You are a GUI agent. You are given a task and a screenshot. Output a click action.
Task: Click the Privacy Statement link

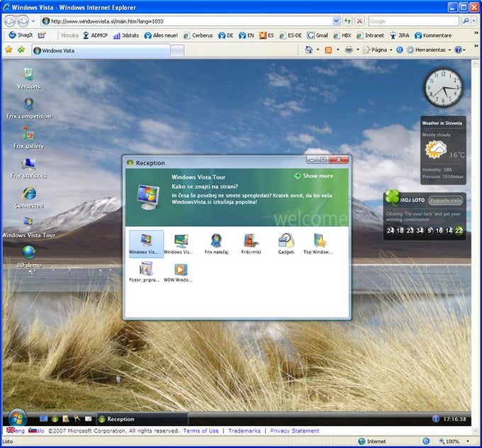(294, 431)
